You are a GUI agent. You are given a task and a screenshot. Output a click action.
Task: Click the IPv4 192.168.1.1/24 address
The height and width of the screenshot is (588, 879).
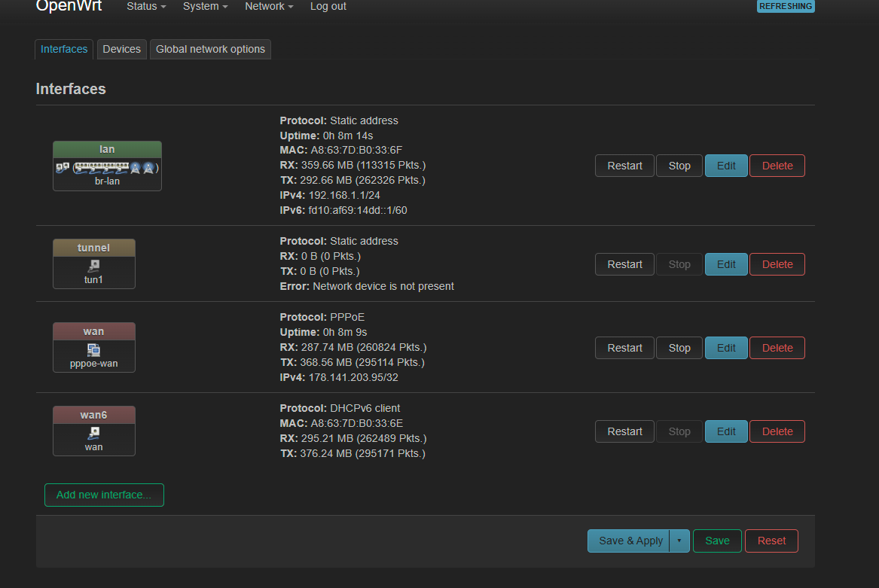click(344, 196)
